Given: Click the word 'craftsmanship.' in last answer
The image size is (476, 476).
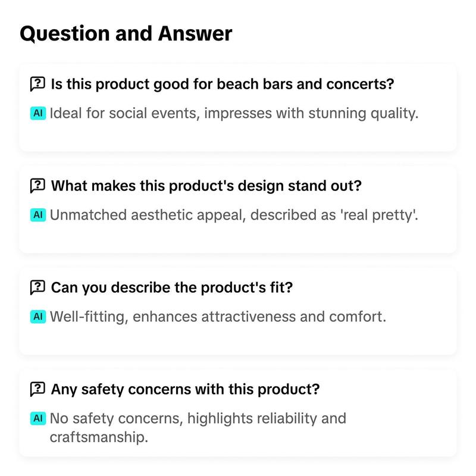Looking at the screenshot, I should (99, 437).
